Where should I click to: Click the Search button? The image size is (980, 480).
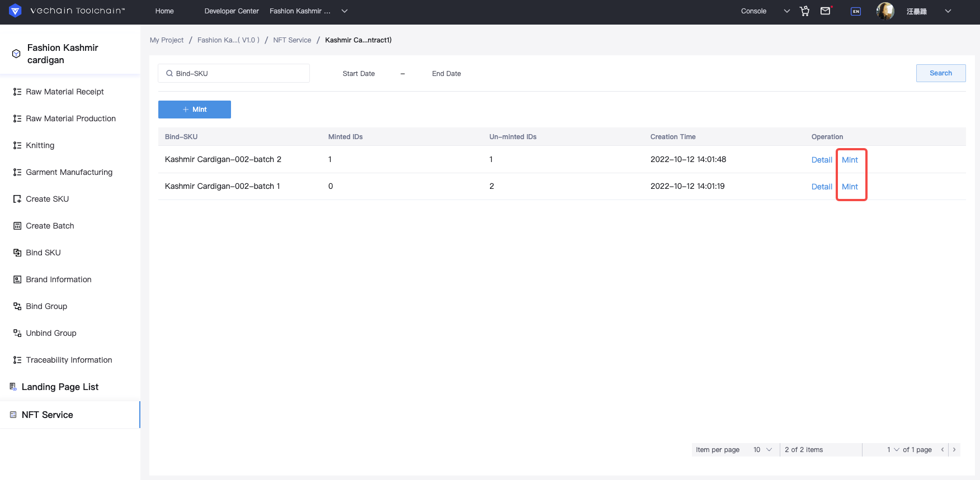[x=941, y=73]
